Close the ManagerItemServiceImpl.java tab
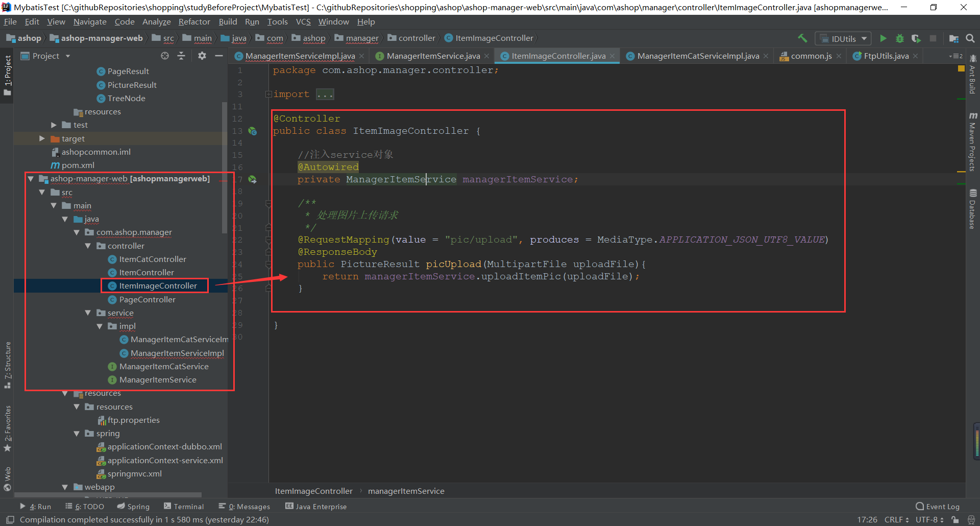 (x=362, y=56)
